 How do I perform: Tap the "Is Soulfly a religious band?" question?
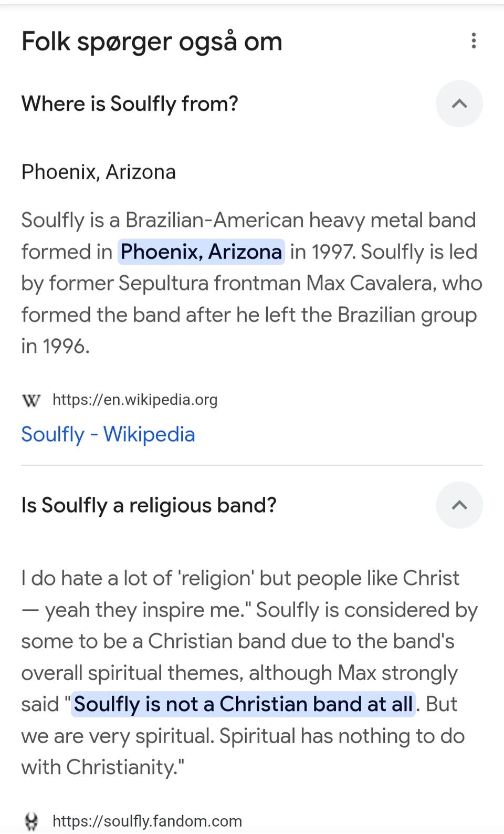coord(149,505)
